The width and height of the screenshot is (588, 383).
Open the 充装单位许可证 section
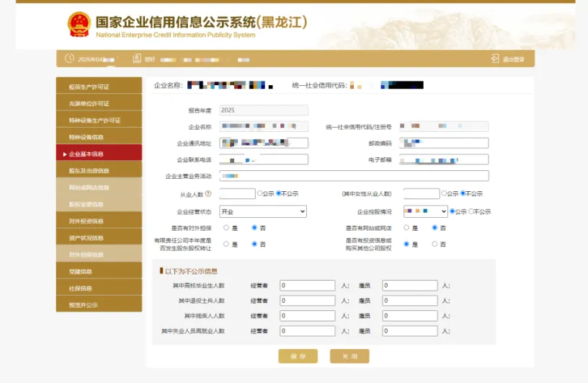99,103
